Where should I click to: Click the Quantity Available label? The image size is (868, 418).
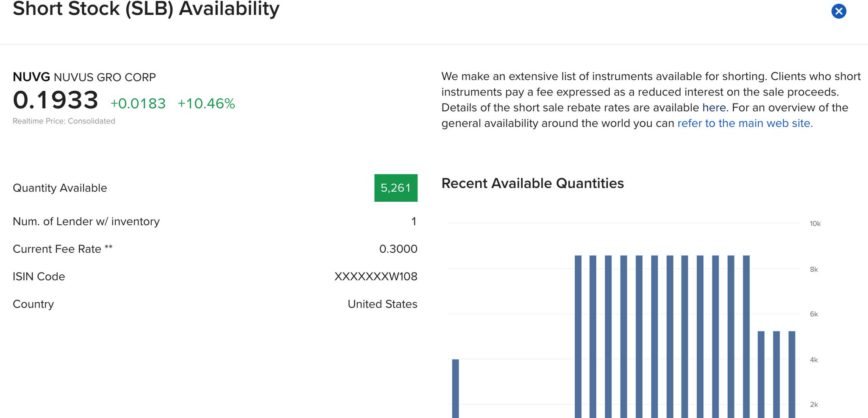60,188
